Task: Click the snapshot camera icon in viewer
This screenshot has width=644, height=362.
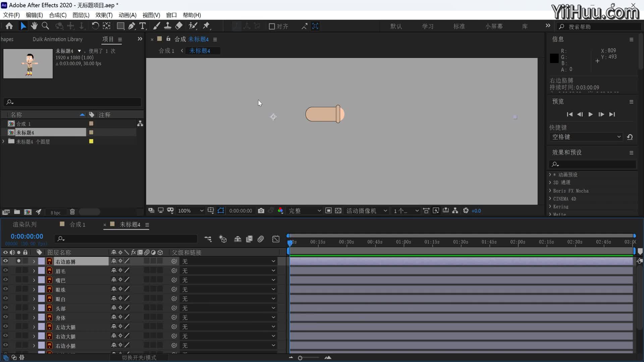Action: (x=261, y=211)
